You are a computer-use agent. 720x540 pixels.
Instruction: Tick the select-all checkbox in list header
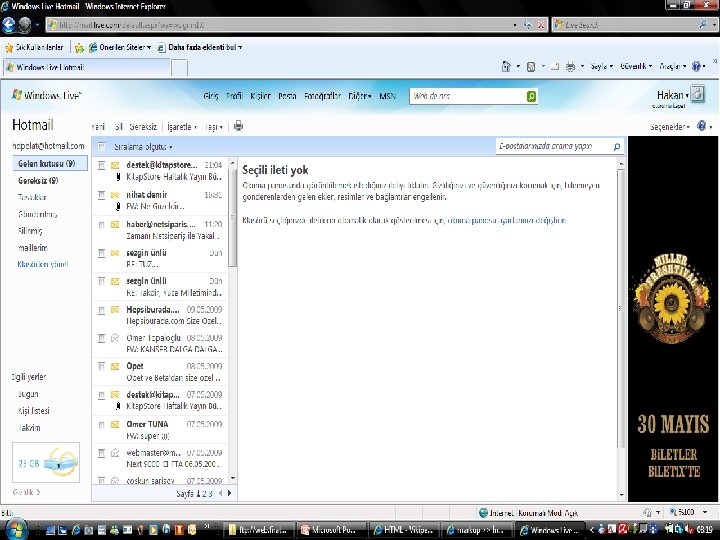point(101,147)
